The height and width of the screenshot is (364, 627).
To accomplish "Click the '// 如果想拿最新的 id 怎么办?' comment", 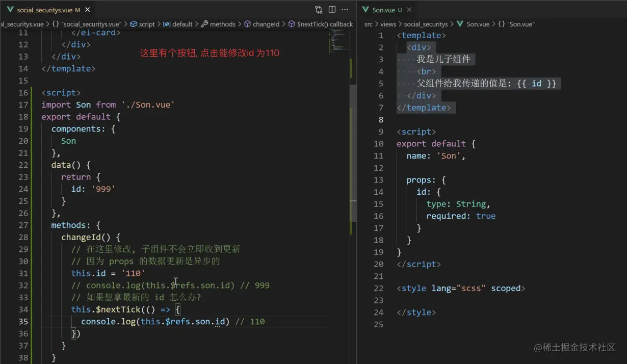I will (136, 297).
